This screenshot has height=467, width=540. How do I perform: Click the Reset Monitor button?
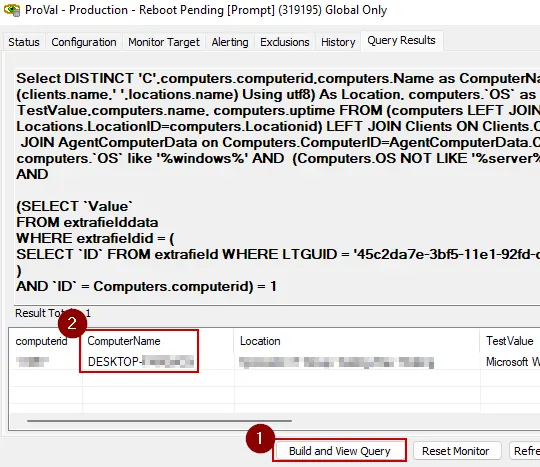tap(456, 450)
